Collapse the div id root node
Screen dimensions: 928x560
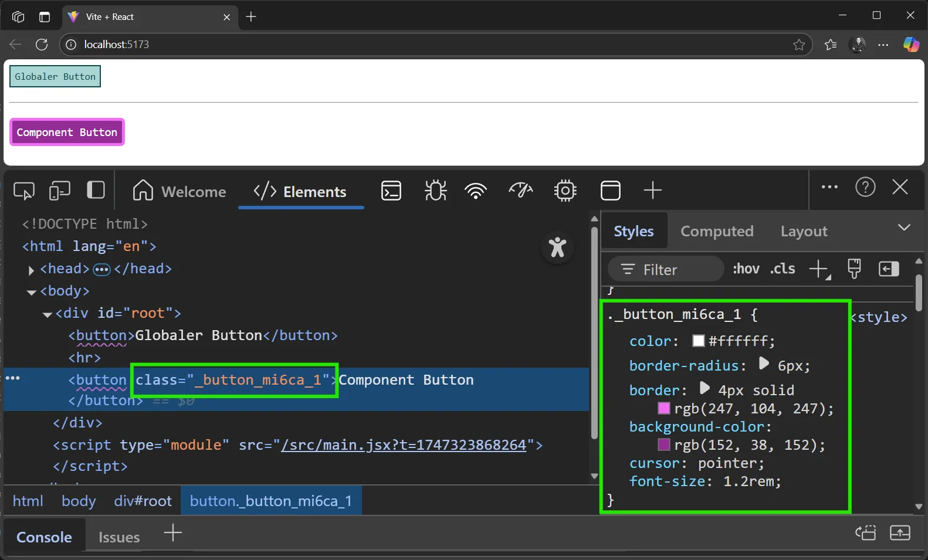click(x=48, y=314)
